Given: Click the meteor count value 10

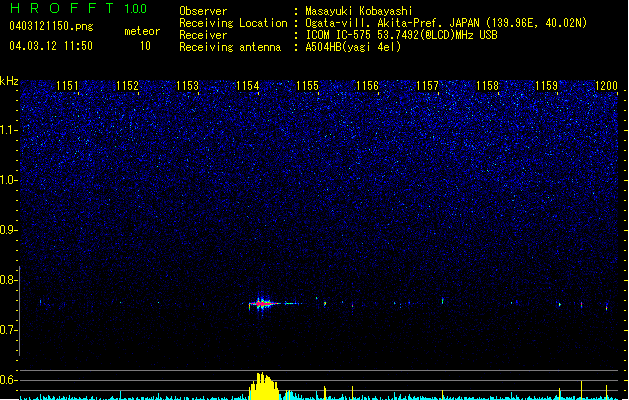Looking at the screenshot, I should 145,46.
